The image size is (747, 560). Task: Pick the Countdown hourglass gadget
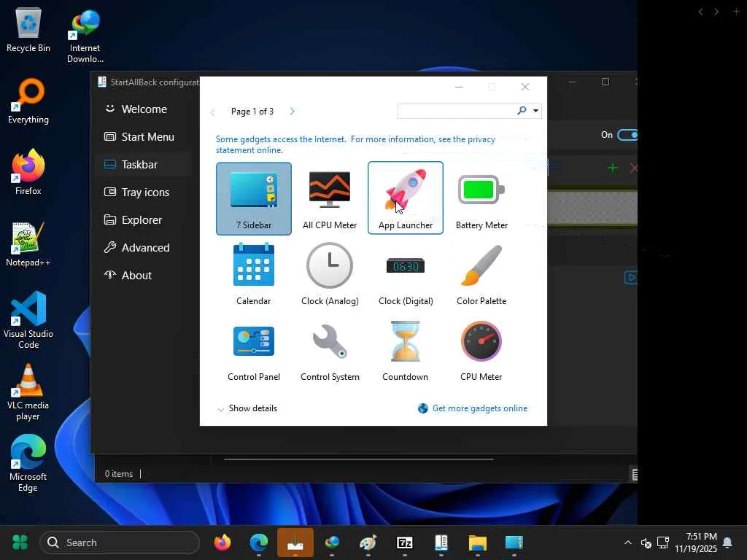coord(406,350)
